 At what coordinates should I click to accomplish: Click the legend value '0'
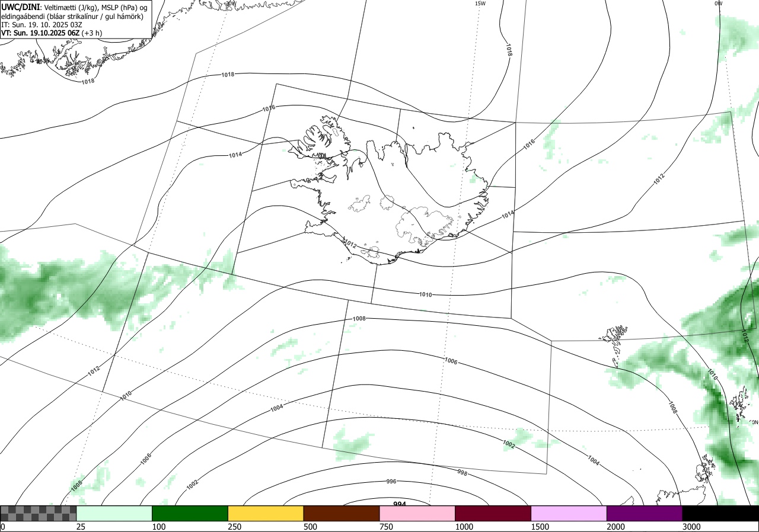pos(2,527)
